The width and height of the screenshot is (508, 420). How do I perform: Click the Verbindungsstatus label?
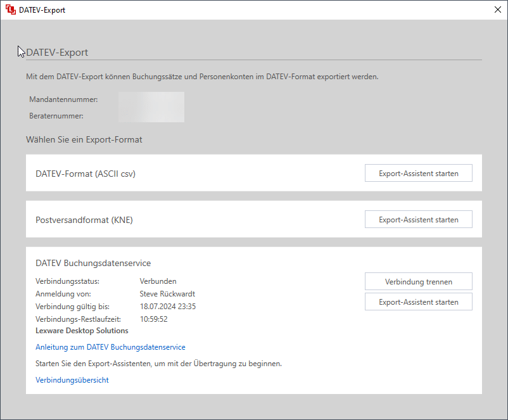point(67,281)
